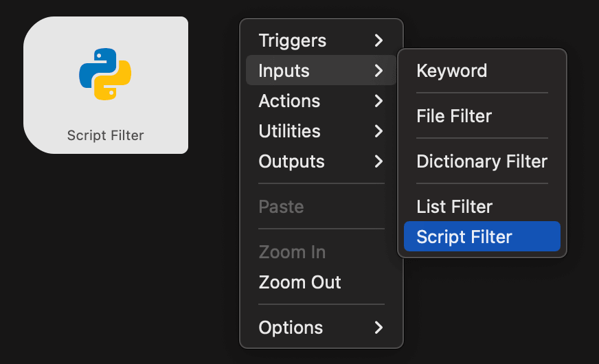Choose Zoom Out from context menu
This screenshot has height=364, width=599.
click(321, 282)
